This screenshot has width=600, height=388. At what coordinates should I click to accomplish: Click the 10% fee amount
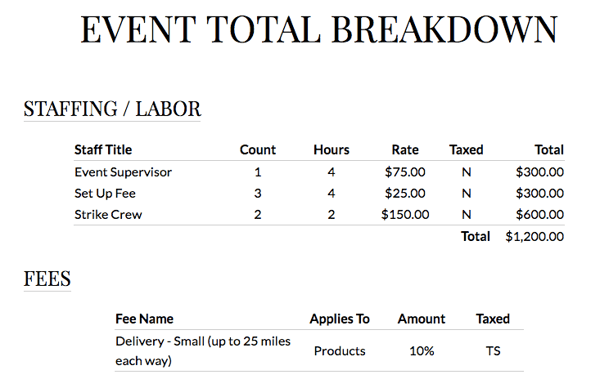pyautogui.click(x=421, y=351)
